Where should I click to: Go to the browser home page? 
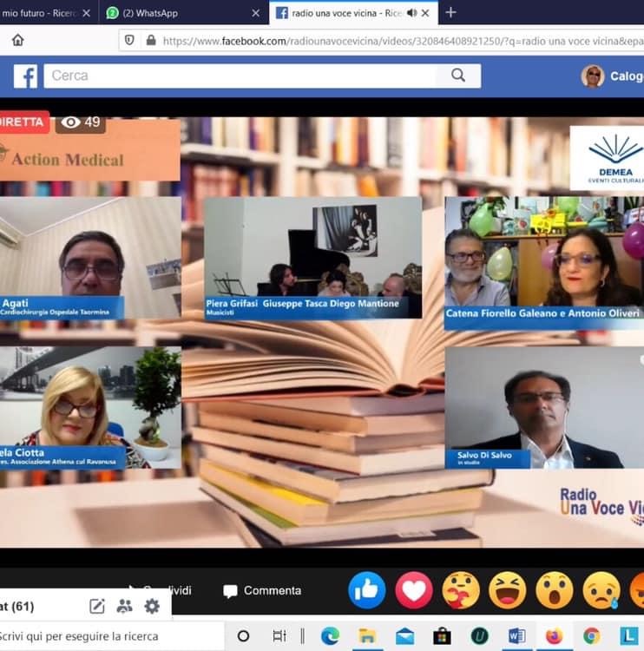tap(17, 40)
